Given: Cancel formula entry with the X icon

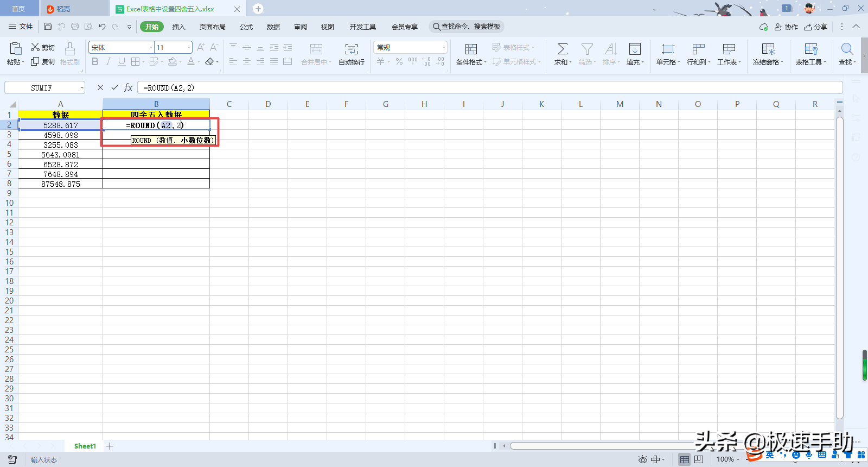Looking at the screenshot, I should tap(100, 87).
